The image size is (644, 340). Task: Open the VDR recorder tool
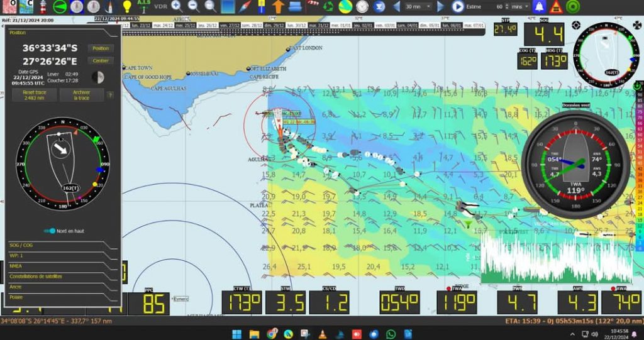pyautogui.click(x=161, y=7)
